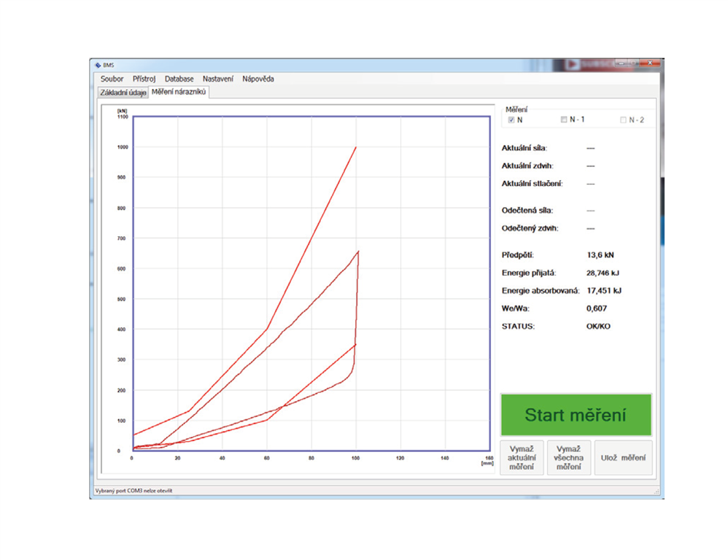Click the STATUS value OK/KO

[x=598, y=327]
